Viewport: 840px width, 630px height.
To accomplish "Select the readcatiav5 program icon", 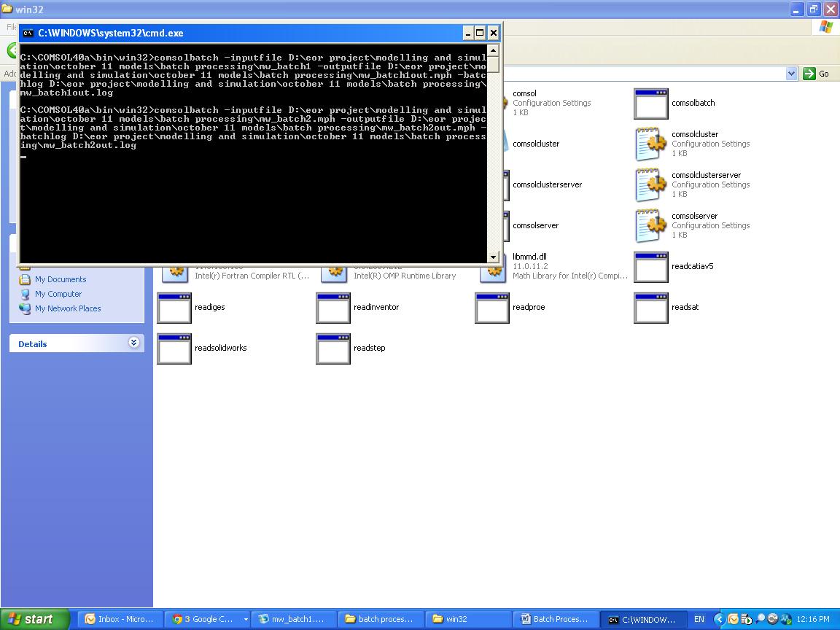I will pos(651,267).
